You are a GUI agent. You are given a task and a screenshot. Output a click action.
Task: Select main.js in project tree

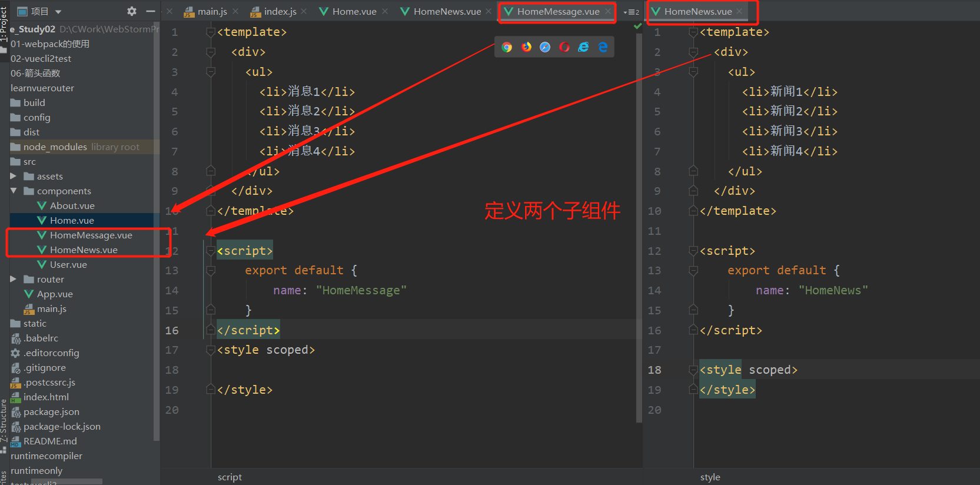click(51, 308)
